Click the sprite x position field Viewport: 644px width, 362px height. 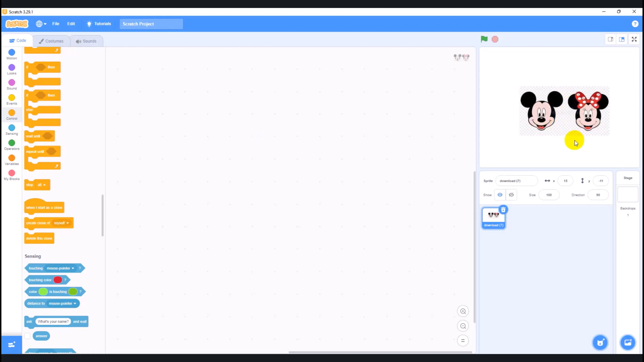pyautogui.click(x=566, y=181)
